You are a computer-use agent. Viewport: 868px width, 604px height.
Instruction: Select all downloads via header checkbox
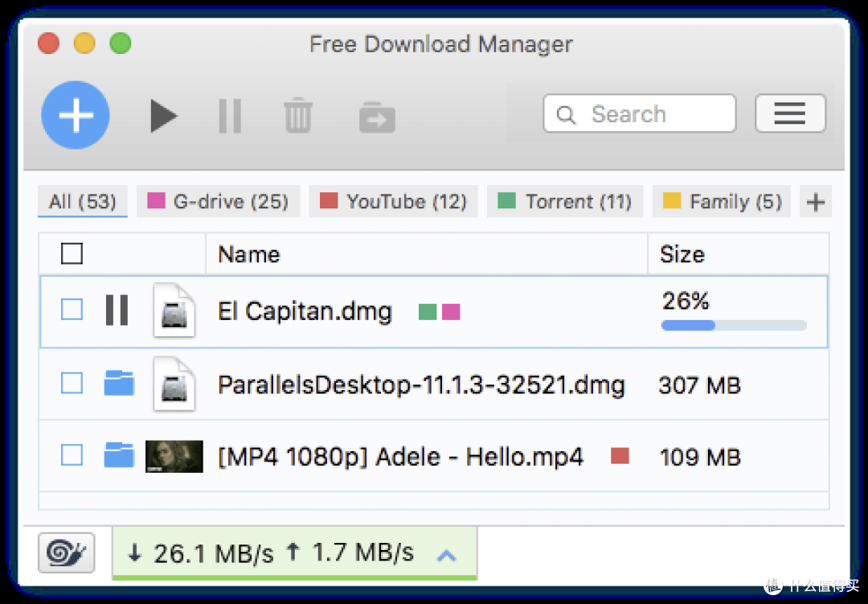(72, 254)
